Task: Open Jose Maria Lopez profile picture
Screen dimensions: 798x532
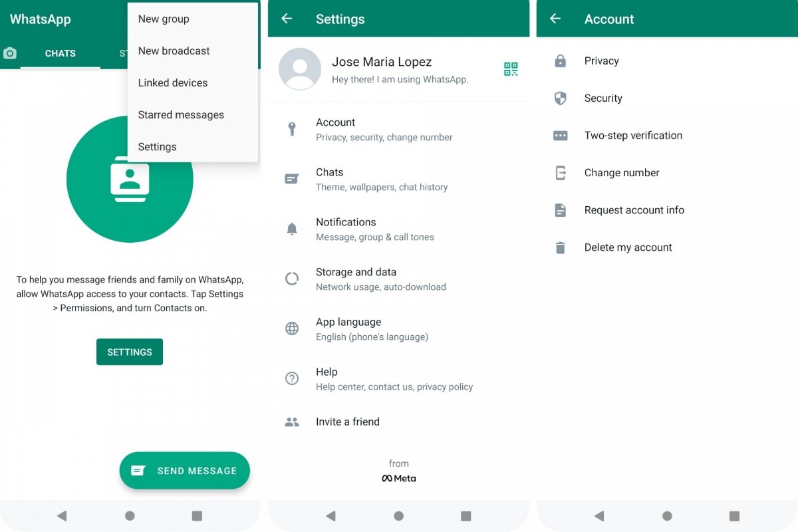Action: tap(300, 69)
